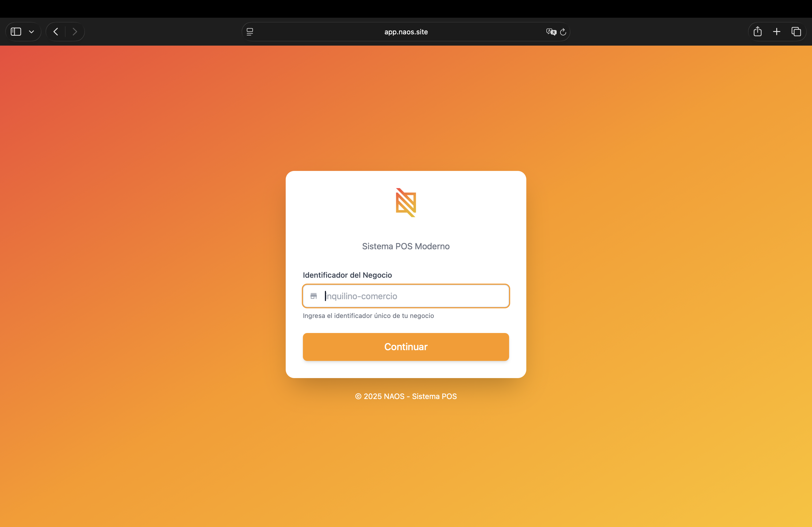Viewport: 812px width, 527px height.
Task: Open a new tab
Action: (777, 32)
